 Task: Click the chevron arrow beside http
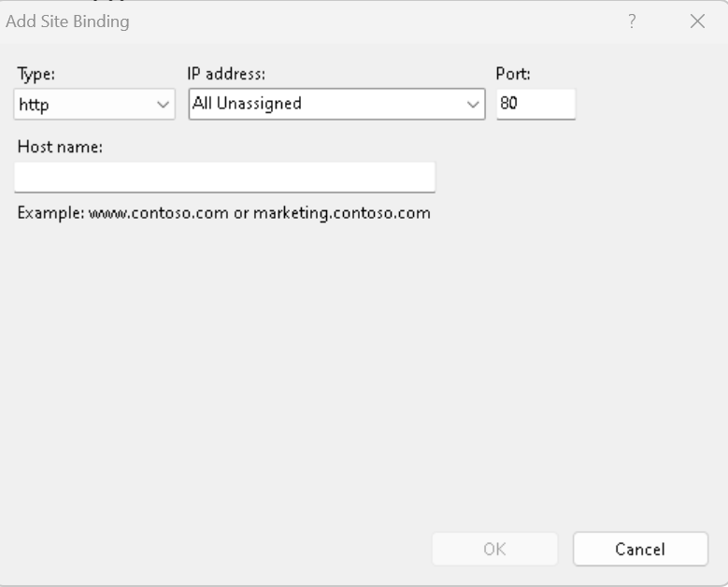164,105
